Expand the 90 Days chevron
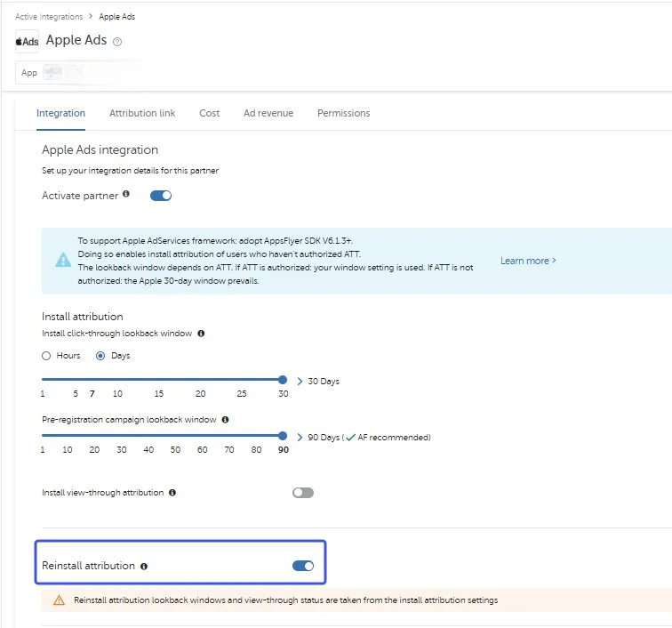 300,437
